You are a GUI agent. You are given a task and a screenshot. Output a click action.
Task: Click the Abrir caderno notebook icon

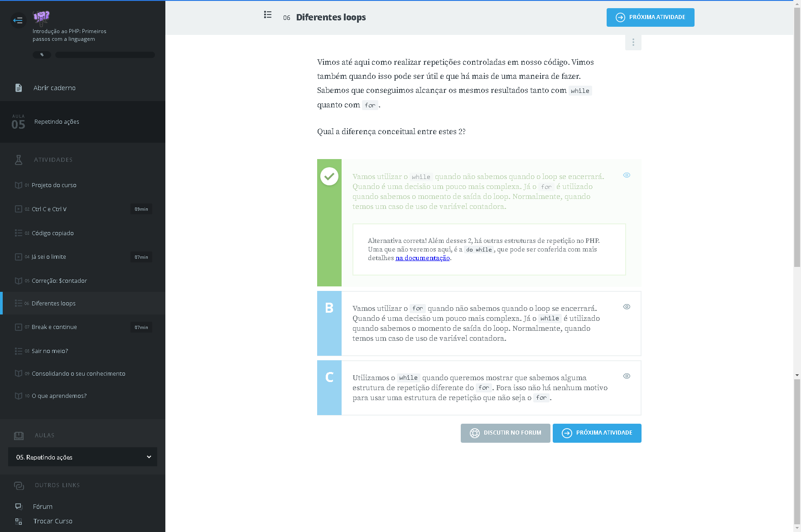click(x=19, y=88)
